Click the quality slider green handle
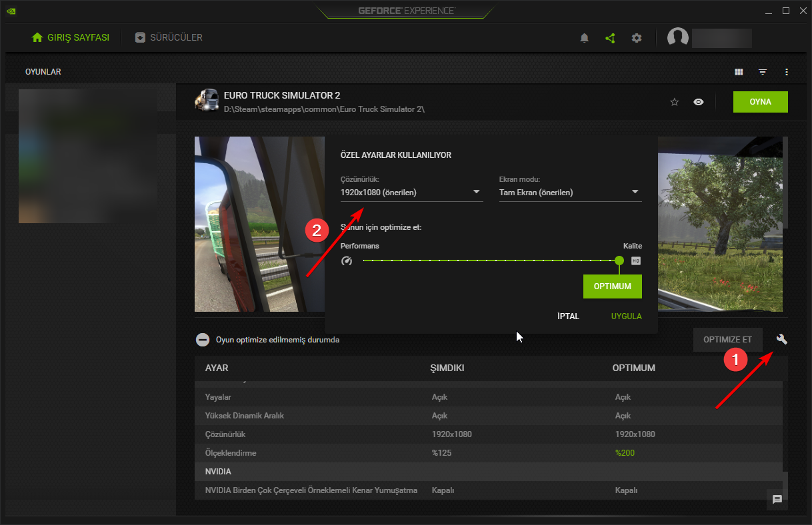Viewport: 812px width, 525px height. click(619, 261)
